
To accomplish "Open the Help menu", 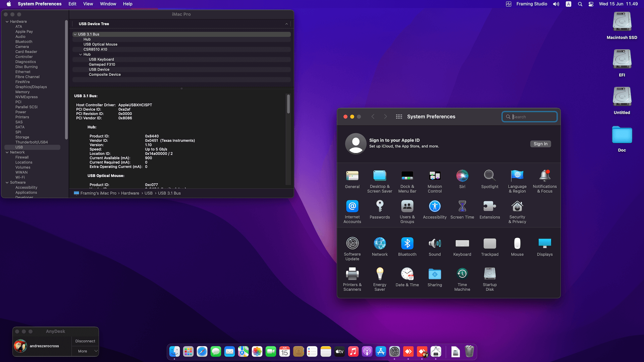I will pyautogui.click(x=127, y=4).
